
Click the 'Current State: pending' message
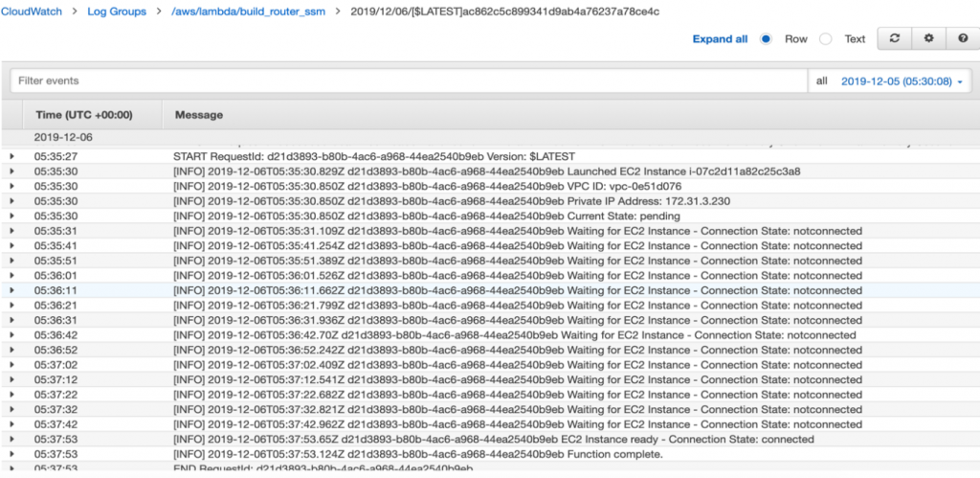[624, 216]
